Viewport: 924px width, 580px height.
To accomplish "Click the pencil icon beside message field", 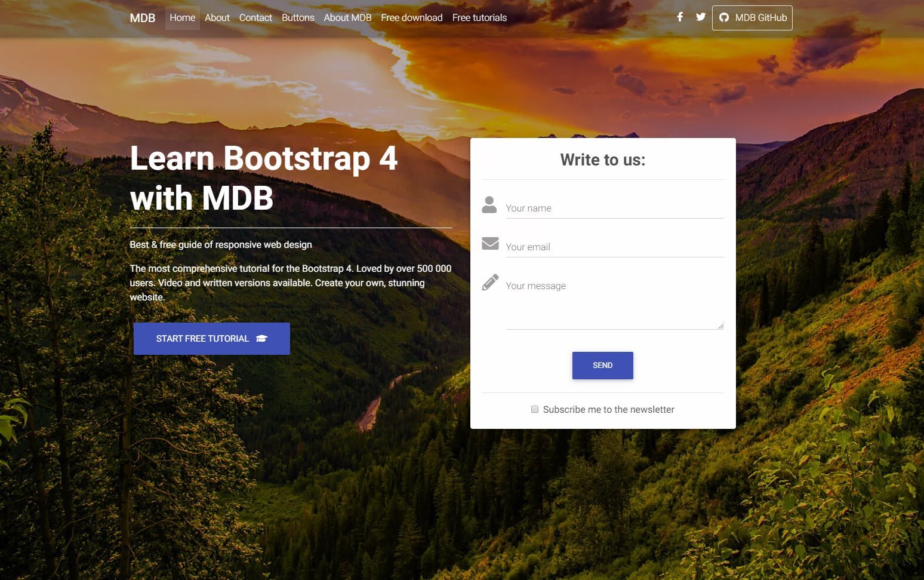I will pos(490,283).
